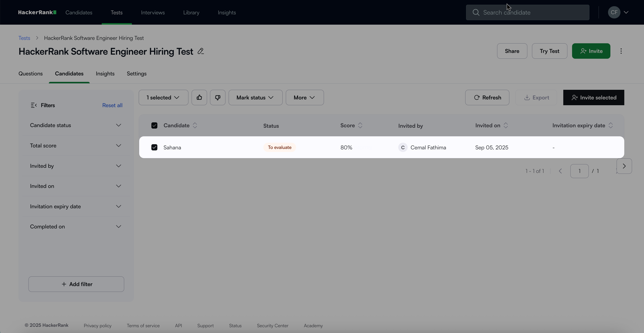The width and height of the screenshot is (644, 333).
Task: Uncheck the select-all candidates checkbox
Action: (x=154, y=126)
